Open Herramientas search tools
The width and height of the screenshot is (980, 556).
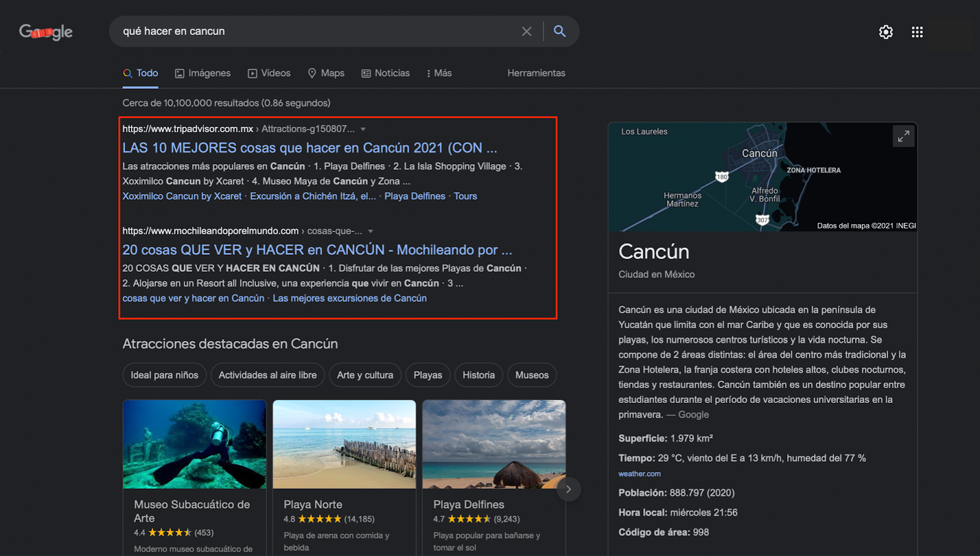point(536,73)
